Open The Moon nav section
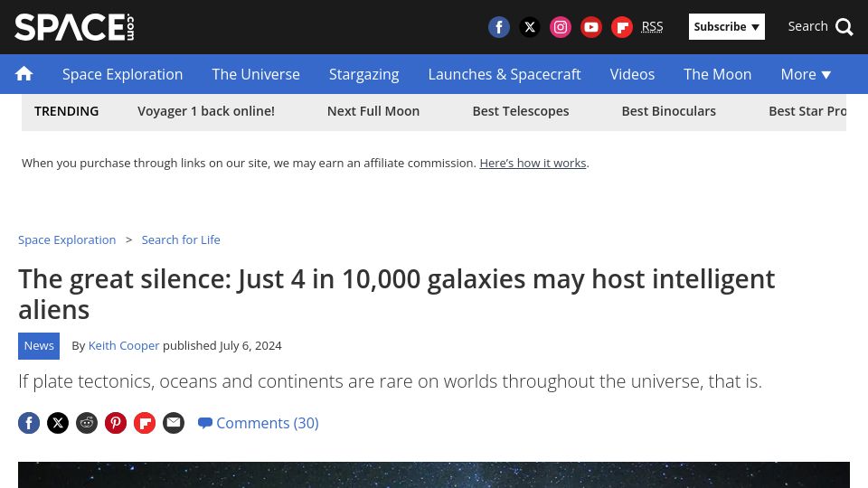 pos(717,74)
